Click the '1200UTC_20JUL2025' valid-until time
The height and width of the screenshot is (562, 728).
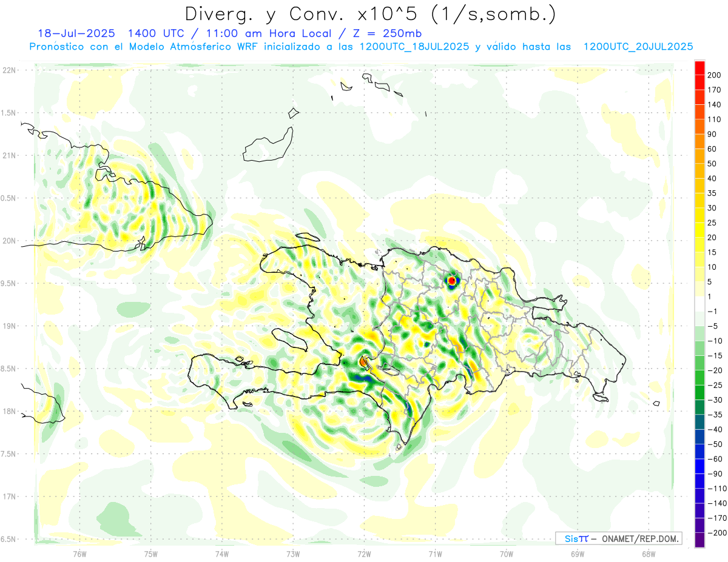[x=638, y=47]
